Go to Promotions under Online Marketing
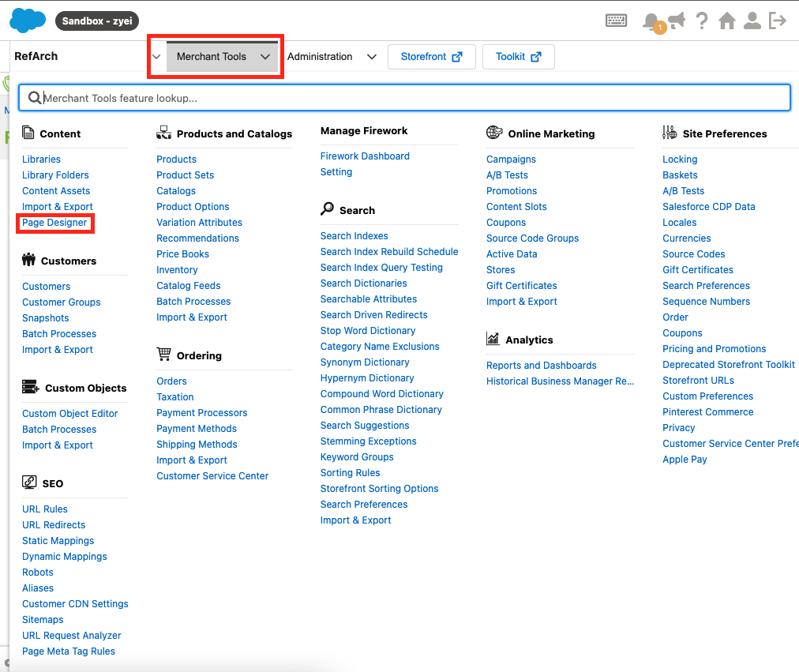The image size is (799, 672). (512, 191)
